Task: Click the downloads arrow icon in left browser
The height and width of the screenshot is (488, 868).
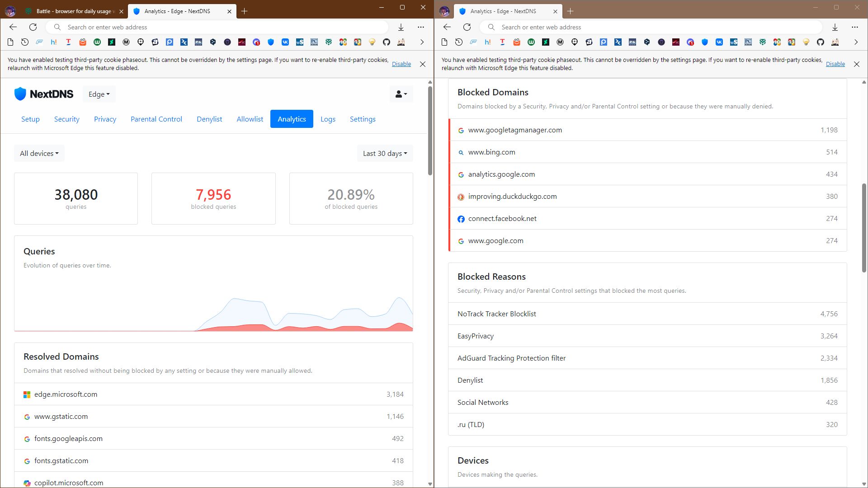Action: click(x=401, y=27)
